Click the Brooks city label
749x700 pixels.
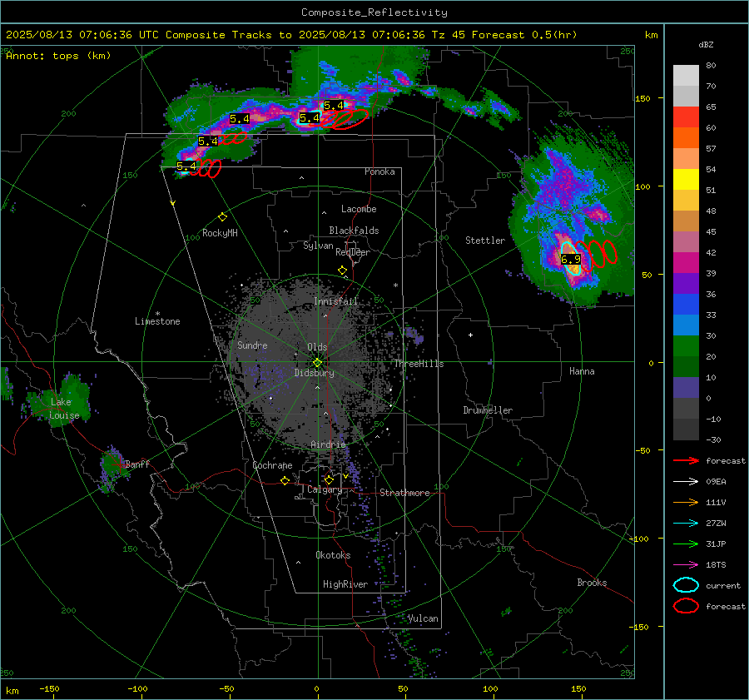pyautogui.click(x=592, y=583)
